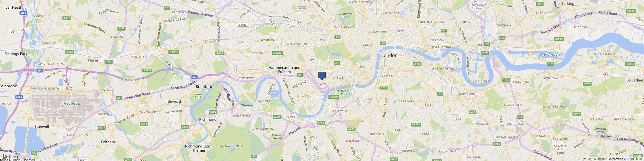Image resolution: width=644 pixels, height=161 pixels.
Task: Select the London city label
Action: (389, 56)
